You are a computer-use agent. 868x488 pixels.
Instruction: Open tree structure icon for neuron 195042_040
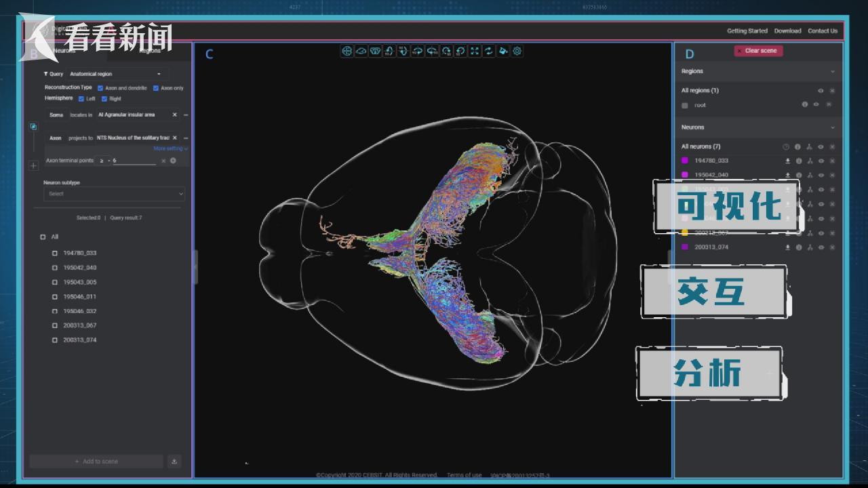810,175
